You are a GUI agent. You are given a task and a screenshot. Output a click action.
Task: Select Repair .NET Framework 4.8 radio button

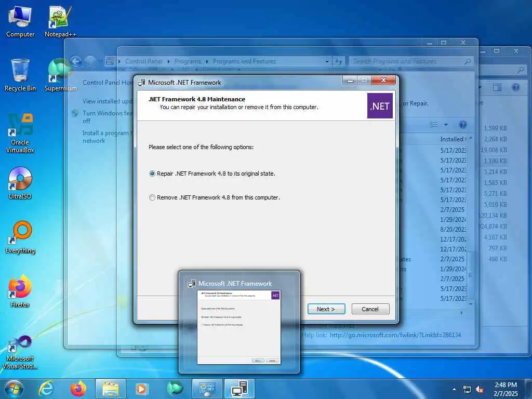tap(152, 174)
